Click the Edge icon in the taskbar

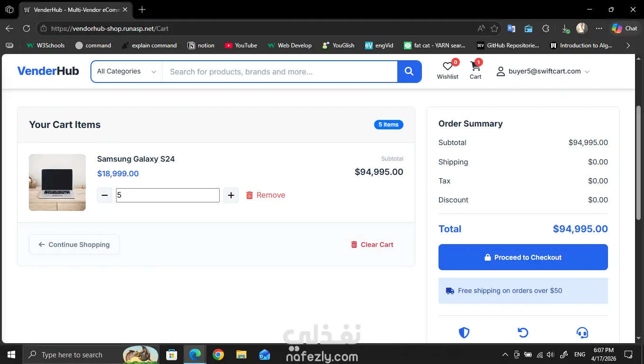pyautogui.click(x=195, y=355)
